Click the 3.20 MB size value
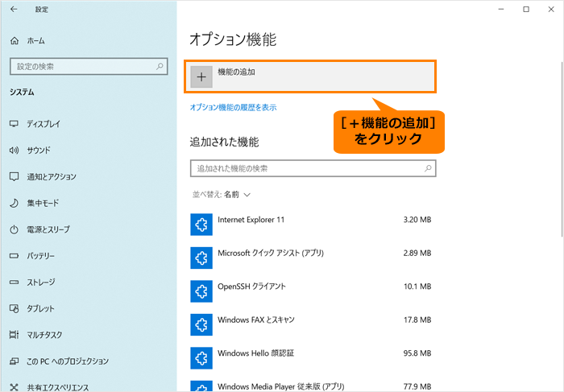564x392 pixels. [x=417, y=220]
